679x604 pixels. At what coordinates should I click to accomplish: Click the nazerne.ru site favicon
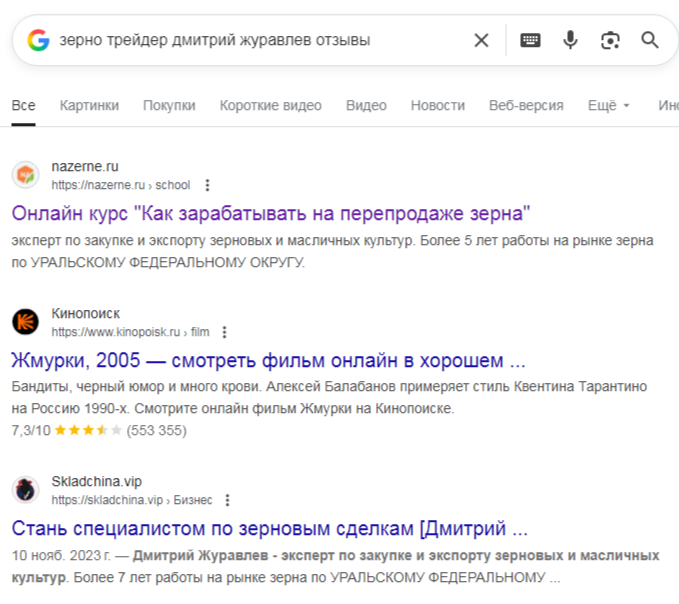(25, 175)
